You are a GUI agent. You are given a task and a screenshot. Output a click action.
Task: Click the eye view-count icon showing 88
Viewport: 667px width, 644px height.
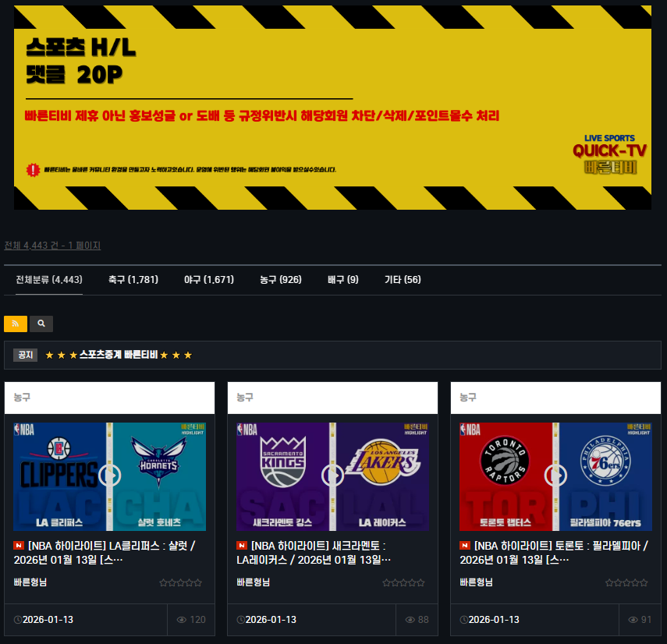pos(410,620)
